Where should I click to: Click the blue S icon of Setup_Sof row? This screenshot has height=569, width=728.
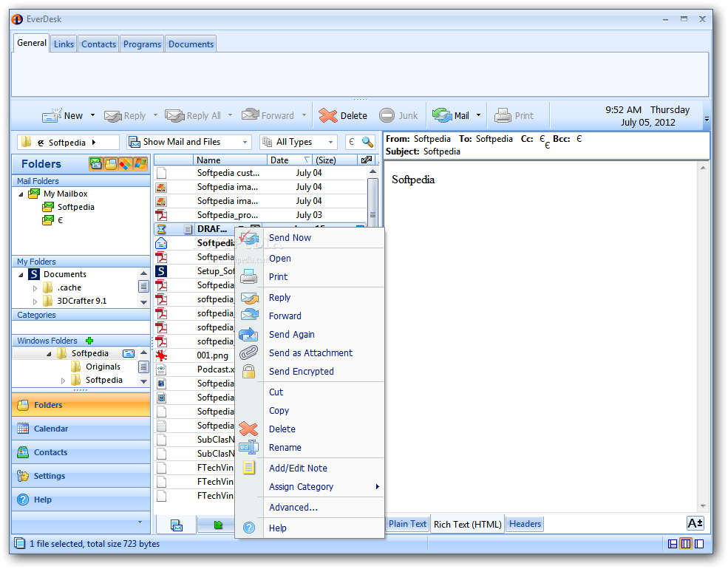click(x=161, y=271)
